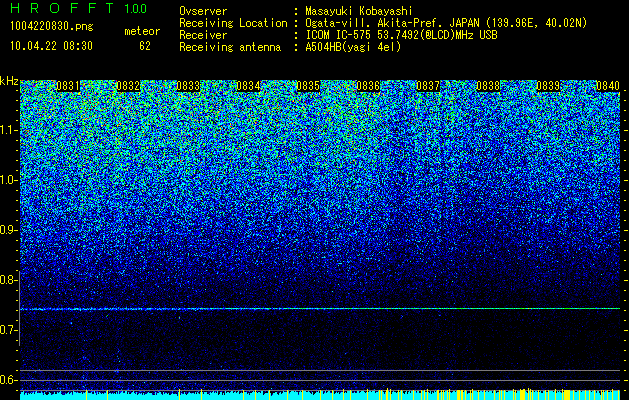Click the meteor count value 62
This screenshot has height=400, width=629.
145,46
